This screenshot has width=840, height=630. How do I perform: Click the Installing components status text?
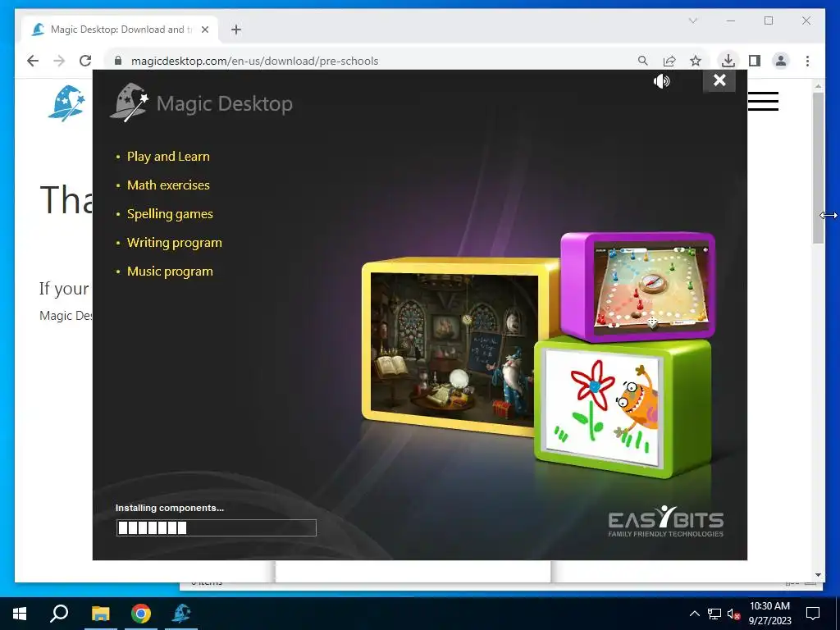(170, 508)
